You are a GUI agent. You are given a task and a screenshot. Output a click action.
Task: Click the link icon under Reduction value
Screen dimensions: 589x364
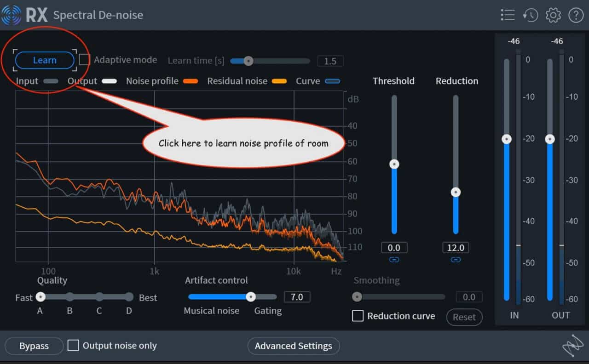[456, 260]
